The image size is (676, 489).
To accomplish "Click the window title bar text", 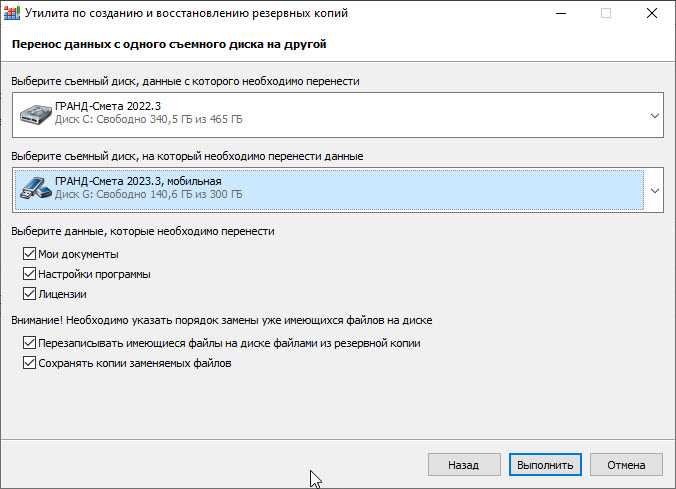I will click(180, 14).
